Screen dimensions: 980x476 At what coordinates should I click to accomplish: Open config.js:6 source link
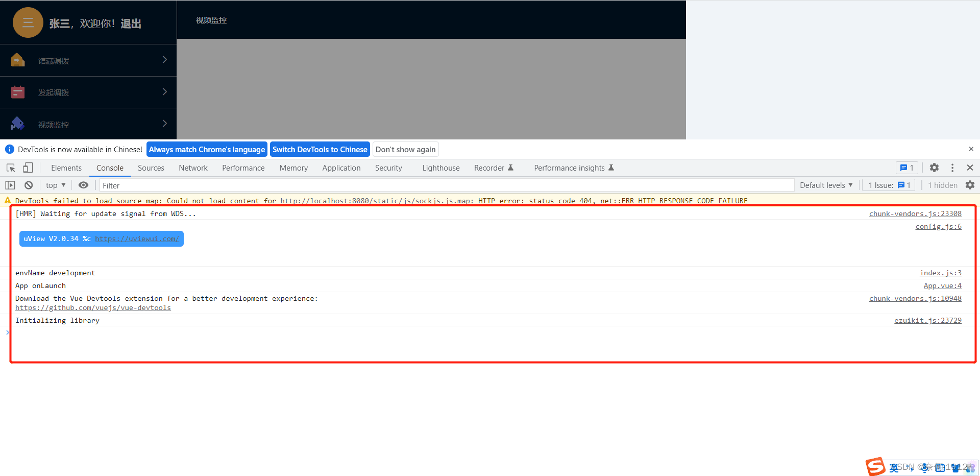pyautogui.click(x=938, y=226)
